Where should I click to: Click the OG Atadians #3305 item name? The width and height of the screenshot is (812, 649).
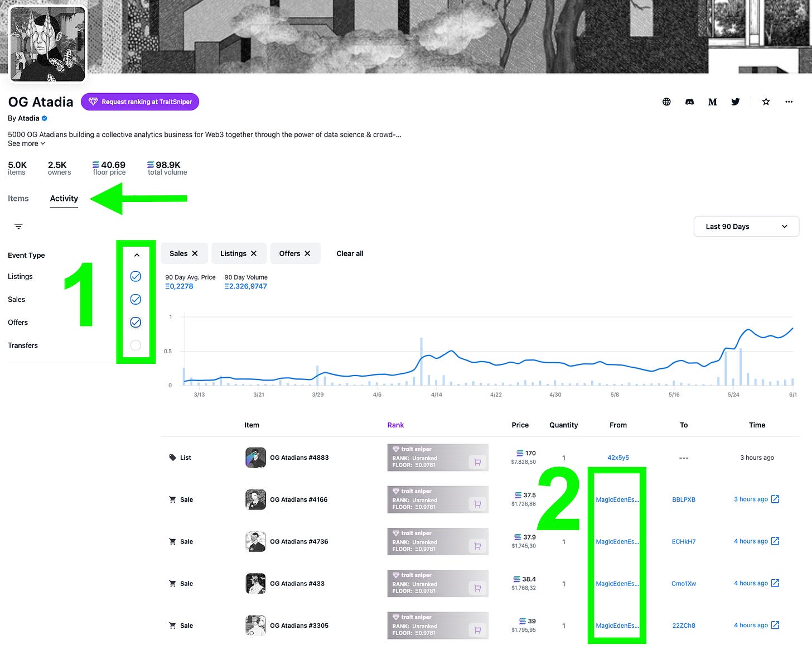[x=299, y=626]
